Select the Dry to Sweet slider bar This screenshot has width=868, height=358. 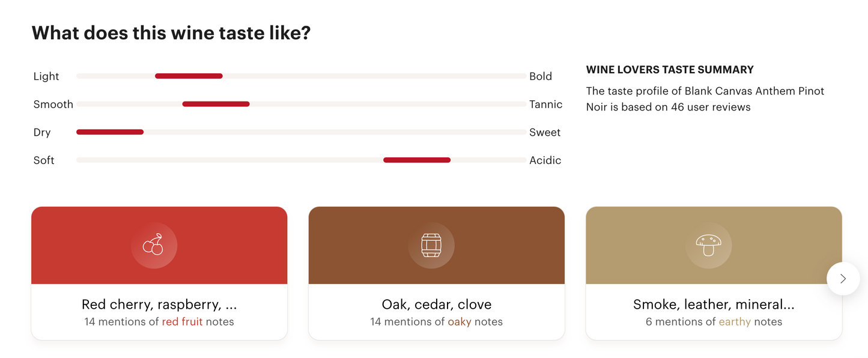click(110, 132)
